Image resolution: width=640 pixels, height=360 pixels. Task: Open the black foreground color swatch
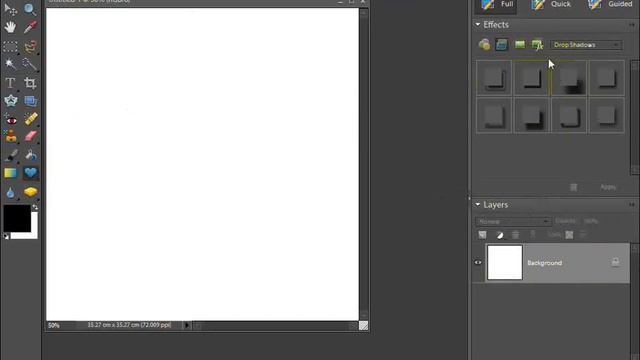tap(17, 218)
